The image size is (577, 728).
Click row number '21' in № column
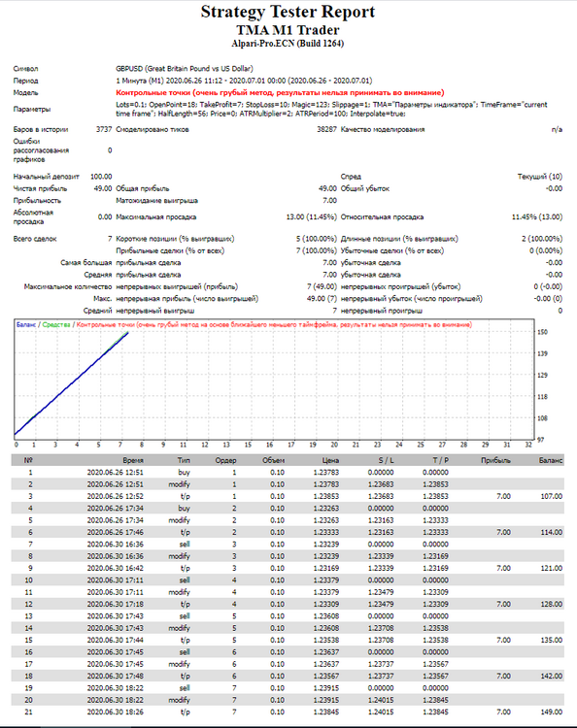pos(28,711)
